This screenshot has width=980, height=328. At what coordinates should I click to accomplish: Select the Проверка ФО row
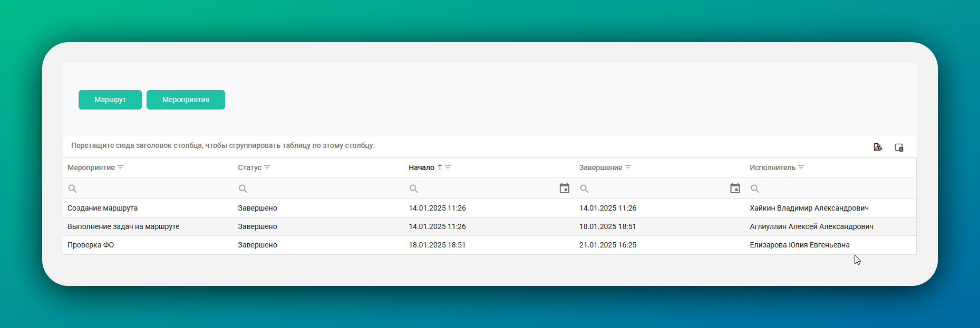pyautogui.click(x=490, y=245)
